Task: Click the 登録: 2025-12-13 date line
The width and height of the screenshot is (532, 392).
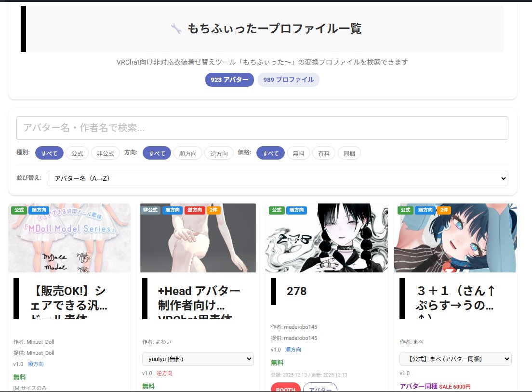Action: [x=309, y=375]
